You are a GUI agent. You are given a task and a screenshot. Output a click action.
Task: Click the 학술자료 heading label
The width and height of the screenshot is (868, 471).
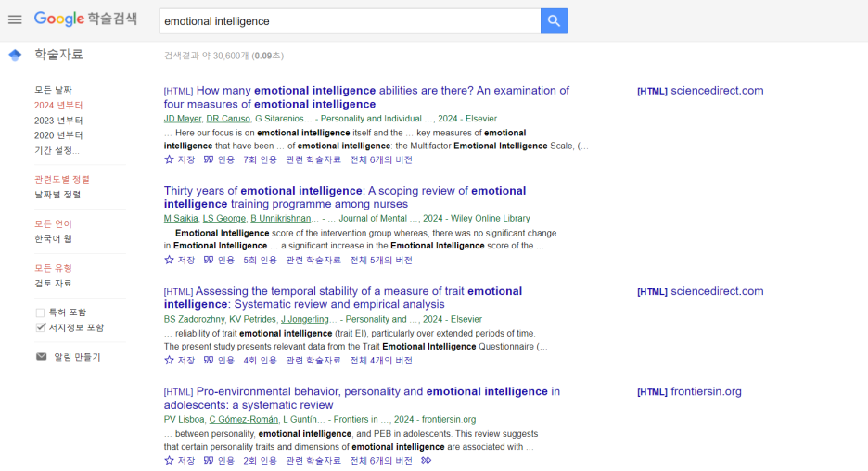pos(58,55)
